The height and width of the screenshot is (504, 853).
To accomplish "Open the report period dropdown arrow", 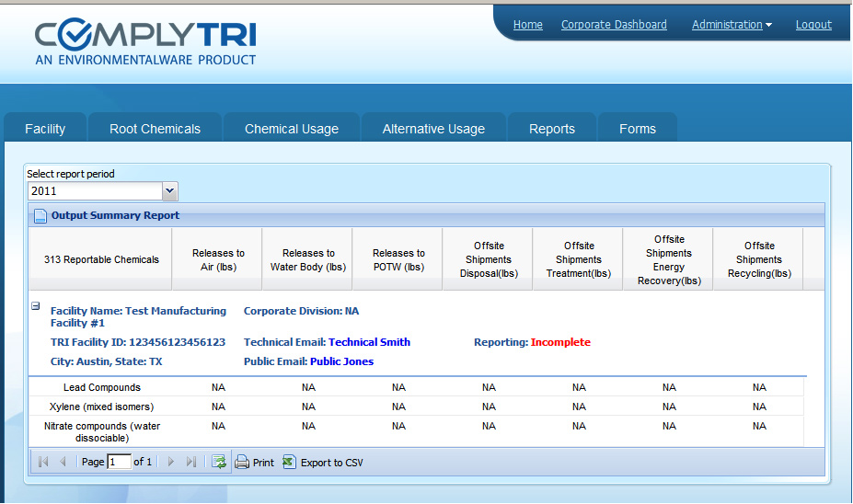I will pos(169,191).
